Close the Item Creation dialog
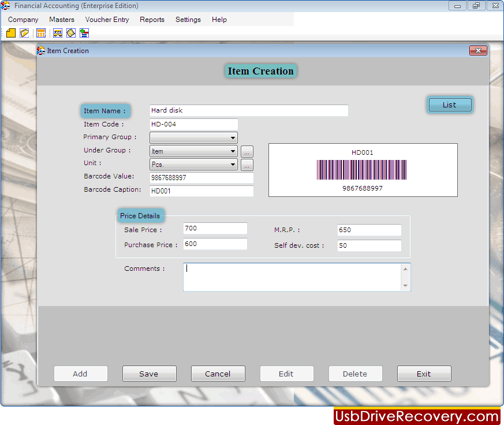 click(478, 50)
